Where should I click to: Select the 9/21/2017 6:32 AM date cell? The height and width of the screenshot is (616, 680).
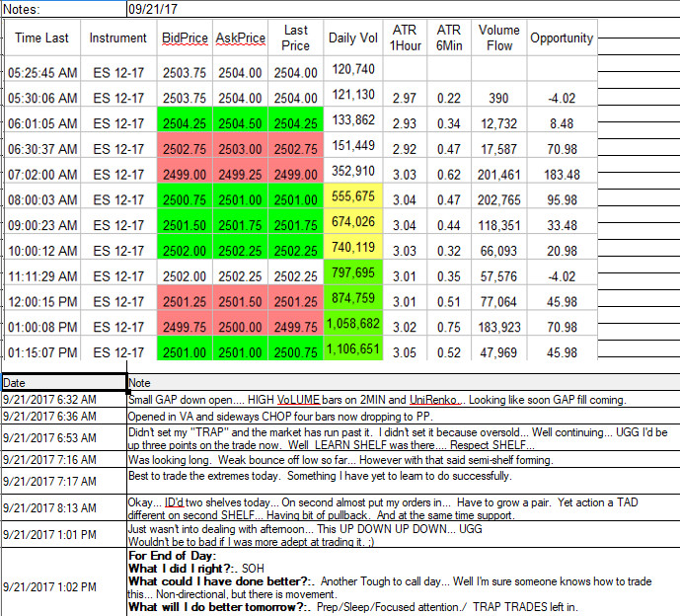[64, 400]
